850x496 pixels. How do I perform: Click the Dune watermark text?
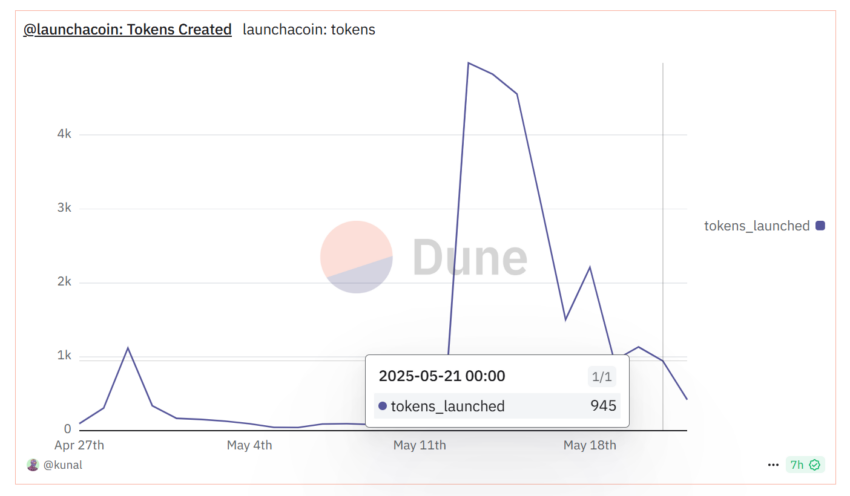click(x=469, y=258)
